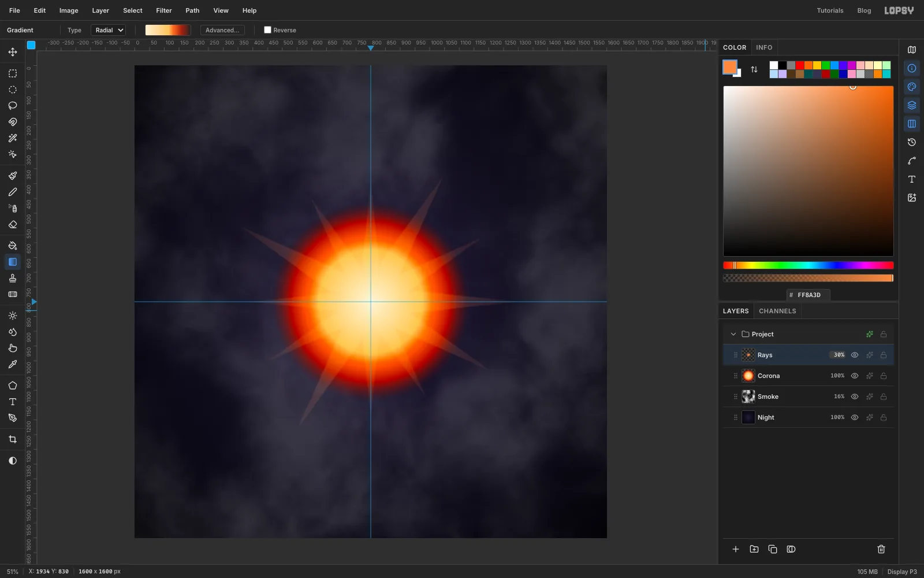Viewport: 924px width, 578px height.
Task: Select the Text tool in left toolbar
Action: (13, 402)
